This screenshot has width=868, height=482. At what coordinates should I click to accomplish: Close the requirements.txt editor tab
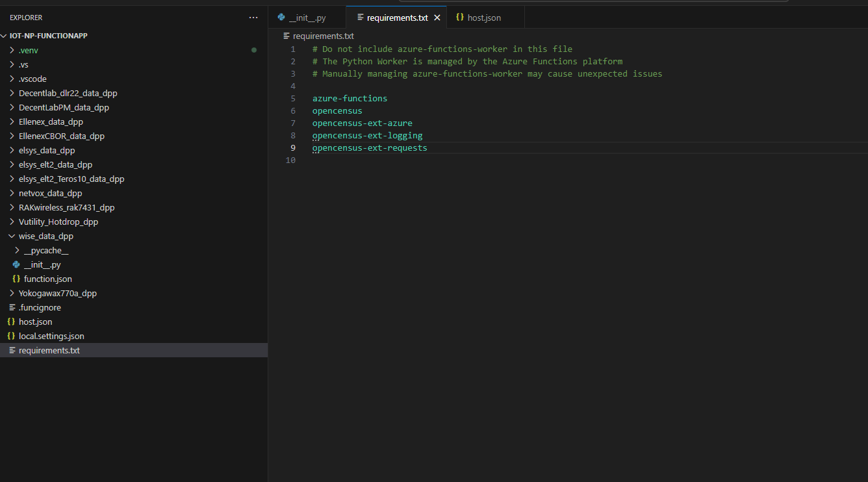[437, 18]
